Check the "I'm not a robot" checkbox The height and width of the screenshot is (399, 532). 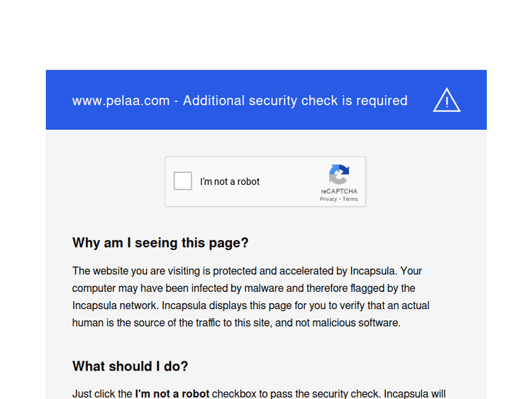coord(183,181)
